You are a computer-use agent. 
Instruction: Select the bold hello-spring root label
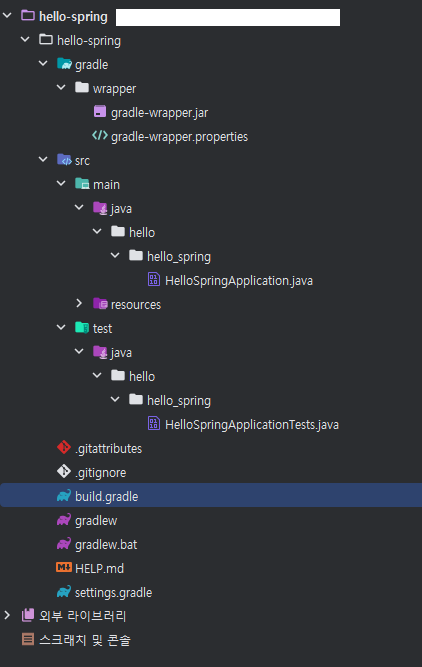click(x=74, y=17)
